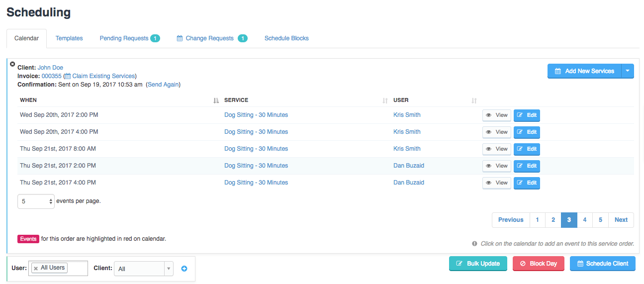Open the Schedule Blocks tab
The image size is (644, 284).
(x=286, y=38)
